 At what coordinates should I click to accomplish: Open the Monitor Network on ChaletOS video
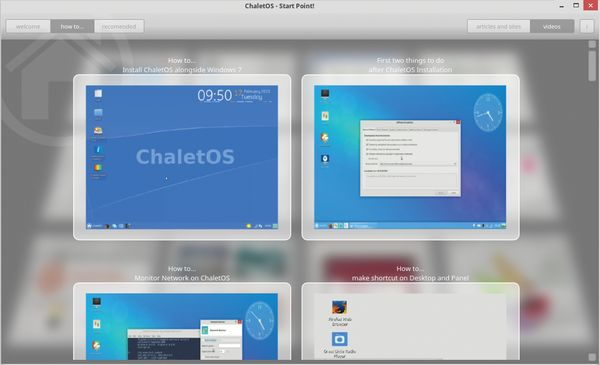[x=182, y=322]
